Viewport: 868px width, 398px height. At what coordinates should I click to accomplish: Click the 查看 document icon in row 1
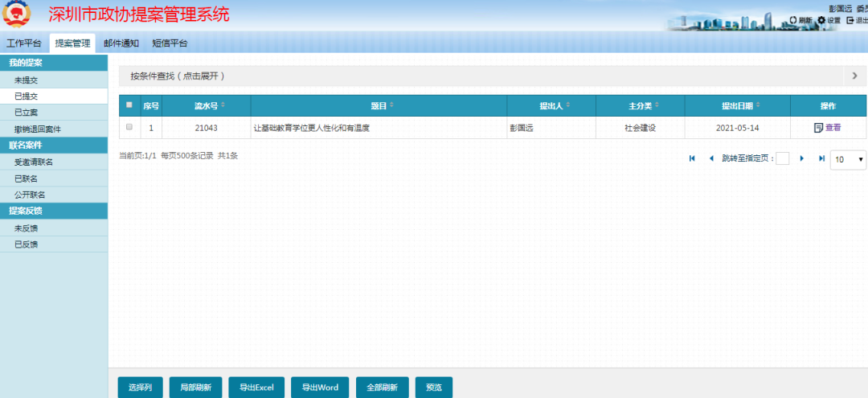pyautogui.click(x=818, y=128)
